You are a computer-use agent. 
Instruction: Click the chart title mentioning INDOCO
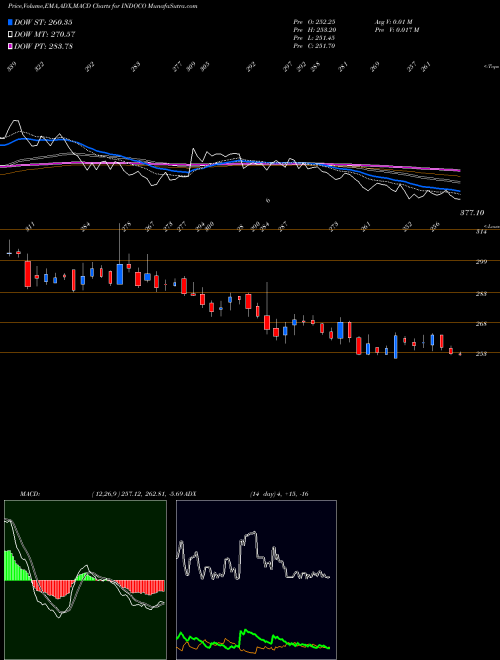tap(103, 6)
